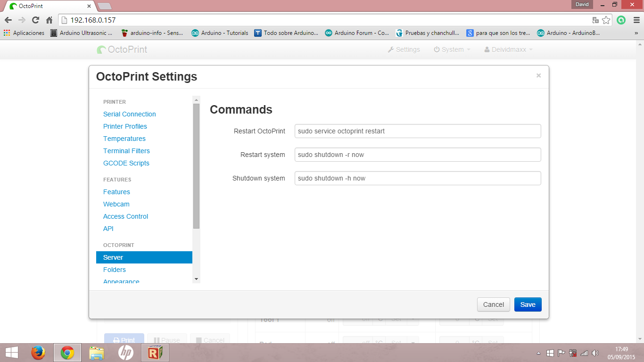This screenshot has height=362, width=644.
Task: Open Arduino - ArduinoB bookmark
Action: pos(569,33)
